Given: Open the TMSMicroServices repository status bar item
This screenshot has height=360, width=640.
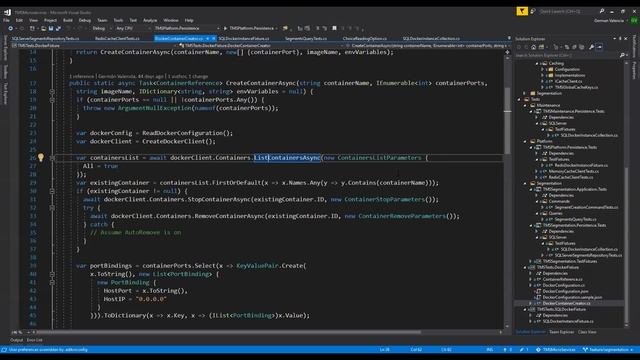Looking at the screenshot, I should [556, 350].
